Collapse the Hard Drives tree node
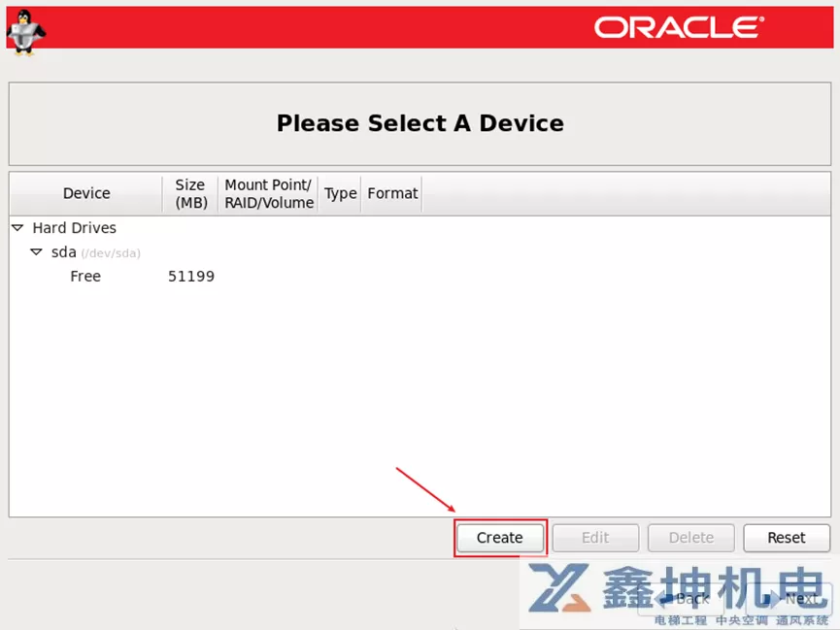This screenshot has width=840, height=630. (17, 228)
